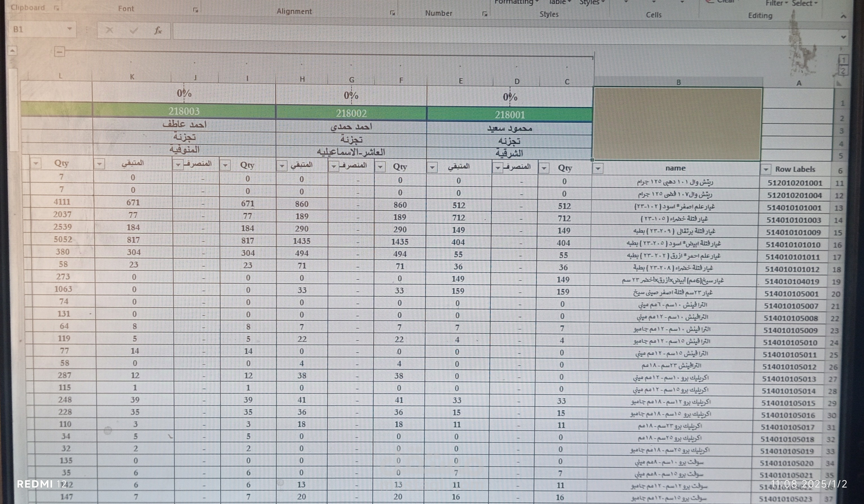
Task: Open the Qty filter in column C
Action: 544,168
